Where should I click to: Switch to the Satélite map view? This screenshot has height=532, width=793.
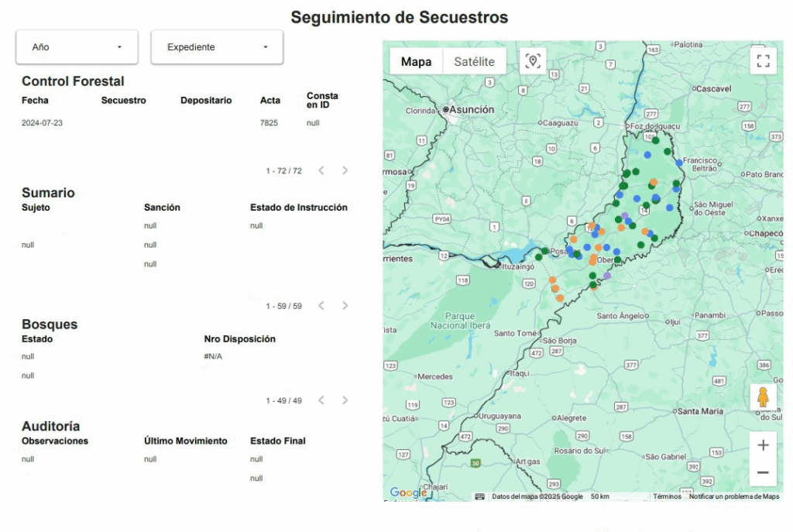[x=474, y=62]
